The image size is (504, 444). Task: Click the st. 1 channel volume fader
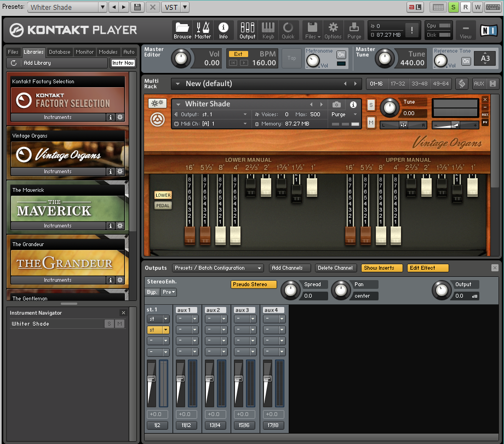[151, 378]
